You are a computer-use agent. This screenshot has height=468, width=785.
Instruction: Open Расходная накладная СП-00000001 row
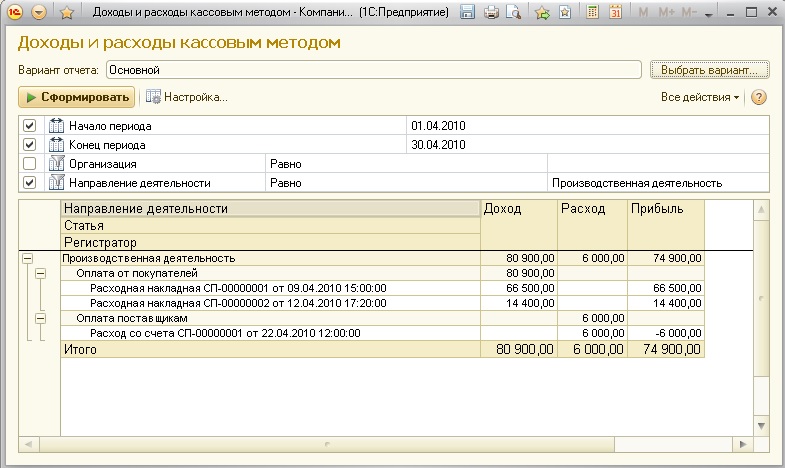[238, 288]
